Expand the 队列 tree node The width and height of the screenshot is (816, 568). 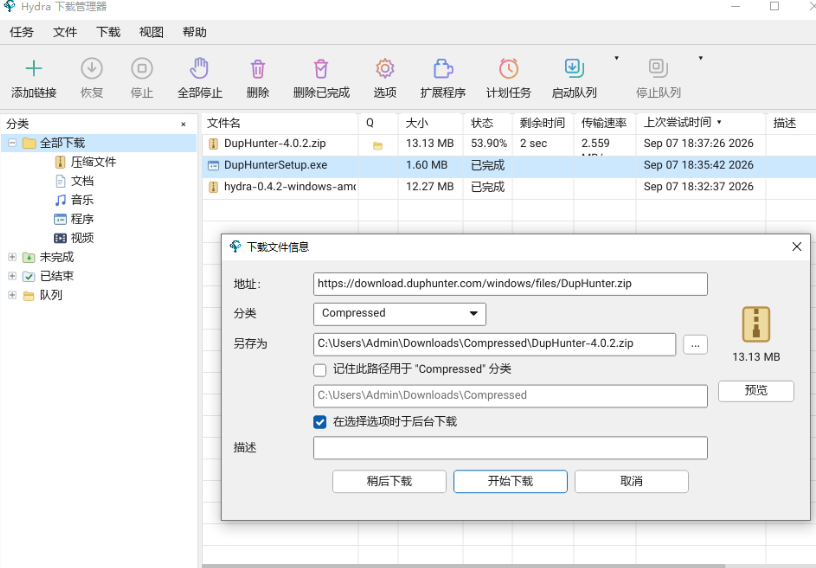pyautogui.click(x=12, y=295)
